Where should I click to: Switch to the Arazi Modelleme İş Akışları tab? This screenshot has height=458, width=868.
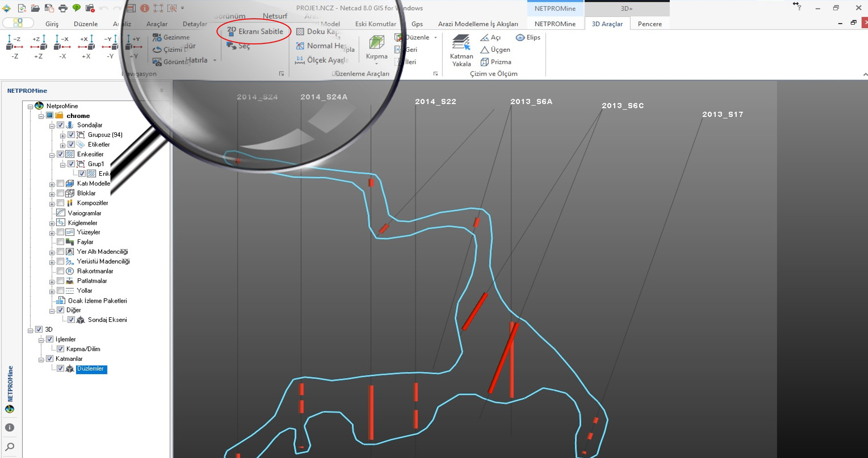[x=478, y=24]
